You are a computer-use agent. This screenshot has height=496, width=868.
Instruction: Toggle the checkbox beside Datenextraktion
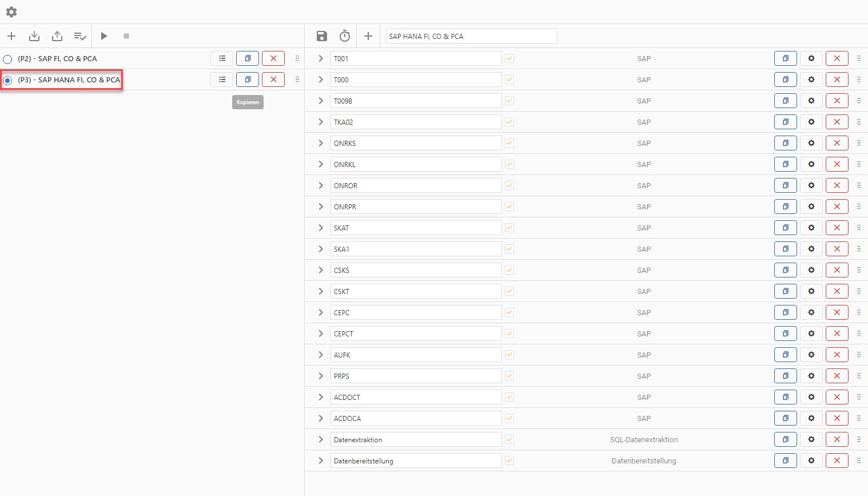tap(509, 439)
